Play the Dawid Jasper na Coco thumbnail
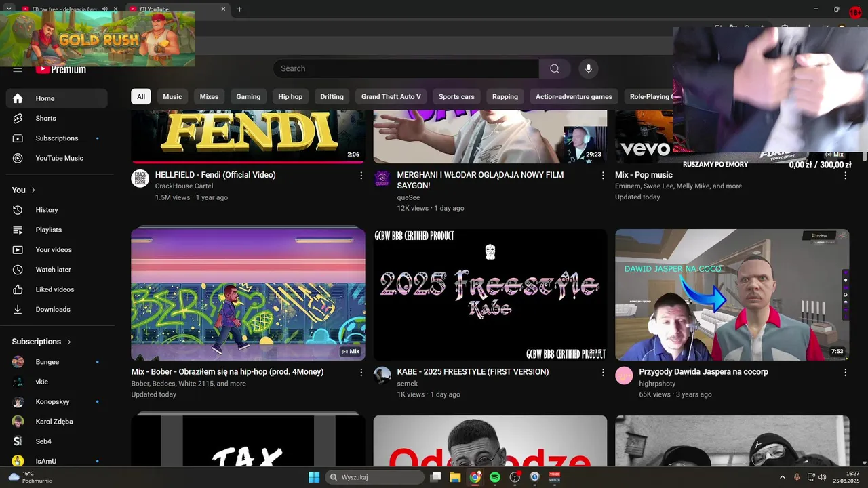The image size is (868, 488). click(732, 294)
